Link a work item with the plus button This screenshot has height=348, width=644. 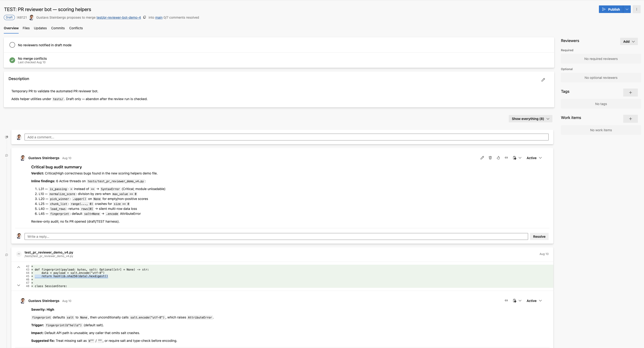pos(630,119)
